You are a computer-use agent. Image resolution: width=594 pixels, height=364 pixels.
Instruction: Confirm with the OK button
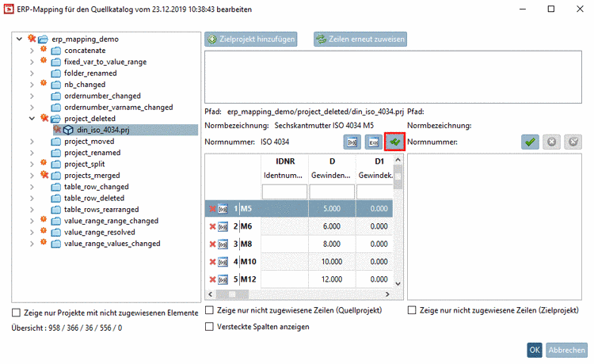click(535, 351)
